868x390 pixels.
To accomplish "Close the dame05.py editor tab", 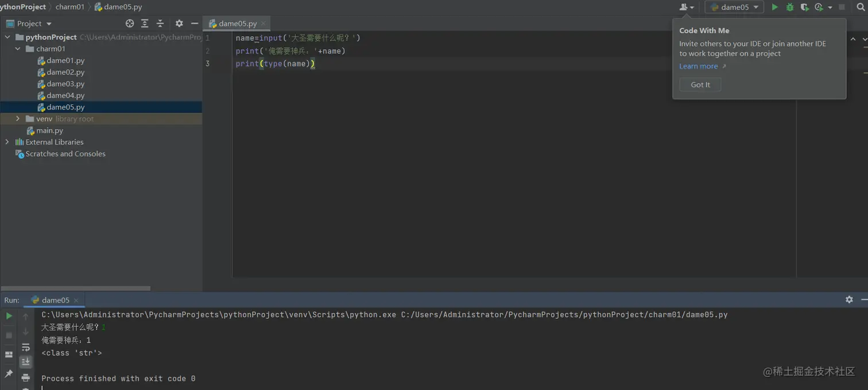I will tap(263, 24).
